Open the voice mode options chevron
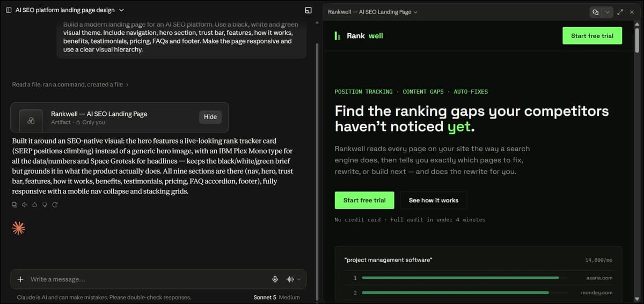This screenshot has width=644, height=304. [x=299, y=279]
